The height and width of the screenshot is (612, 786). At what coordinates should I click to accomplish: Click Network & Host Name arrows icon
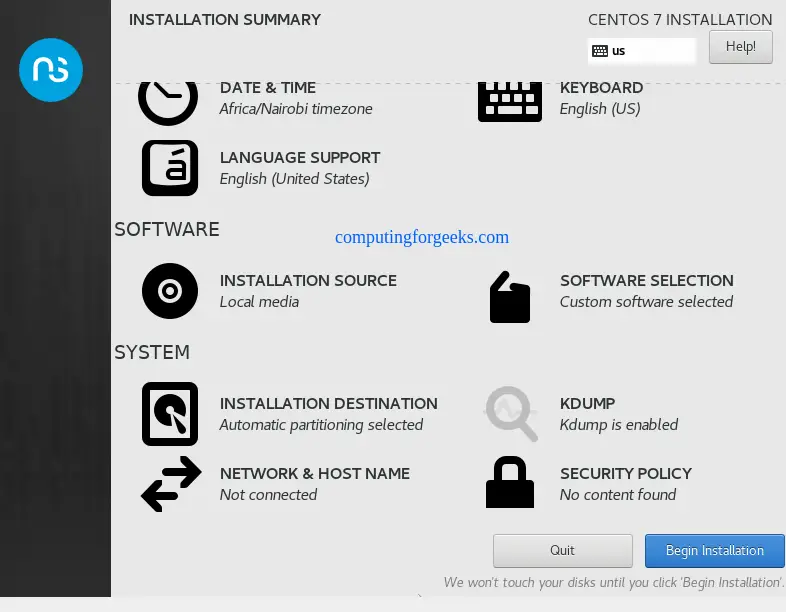(x=171, y=484)
